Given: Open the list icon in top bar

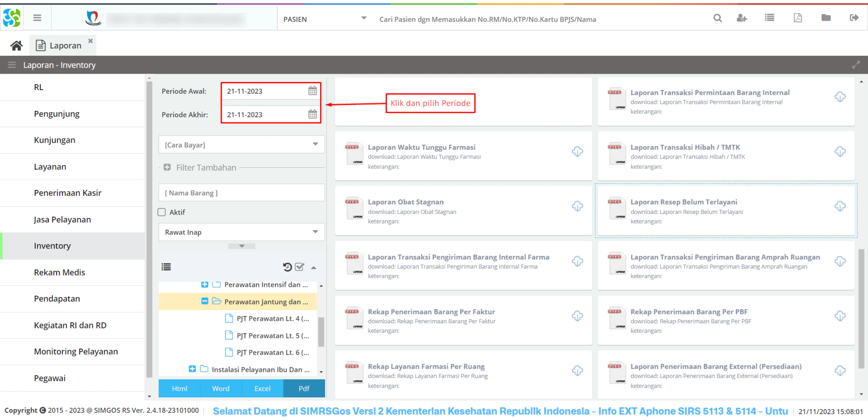Looking at the screenshot, I should (770, 18).
